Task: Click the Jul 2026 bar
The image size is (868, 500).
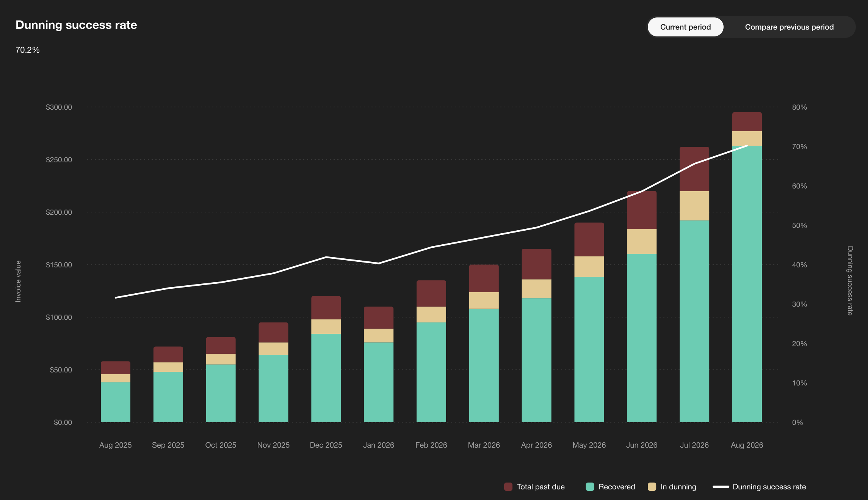Action: pyautogui.click(x=694, y=285)
